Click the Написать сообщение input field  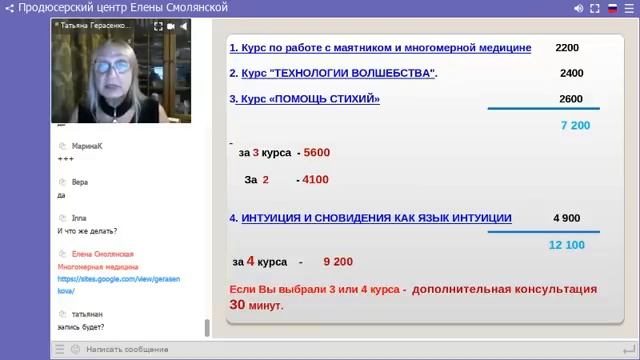point(351,349)
